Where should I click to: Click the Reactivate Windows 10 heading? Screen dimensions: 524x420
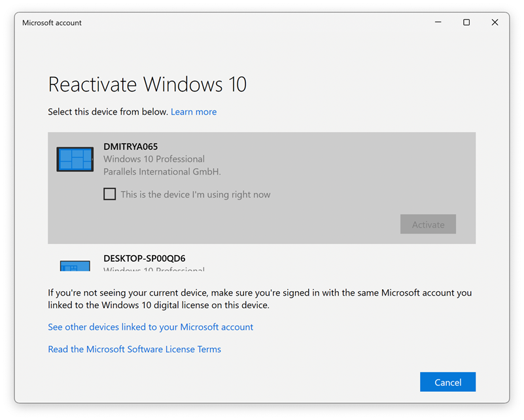click(147, 84)
